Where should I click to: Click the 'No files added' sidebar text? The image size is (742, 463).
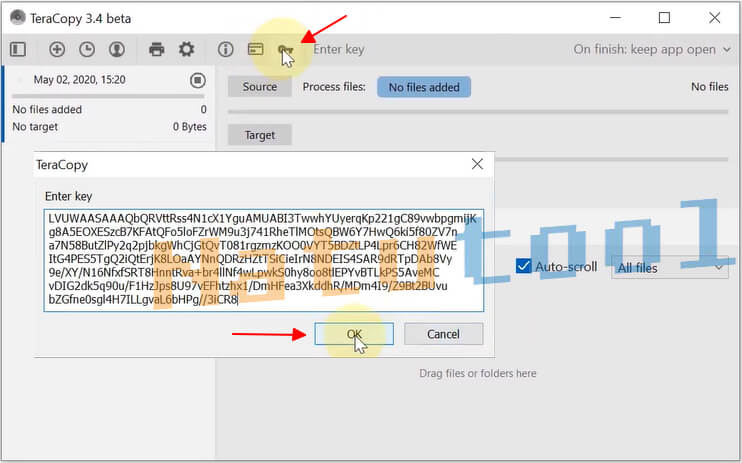pyautogui.click(x=47, y=109)
